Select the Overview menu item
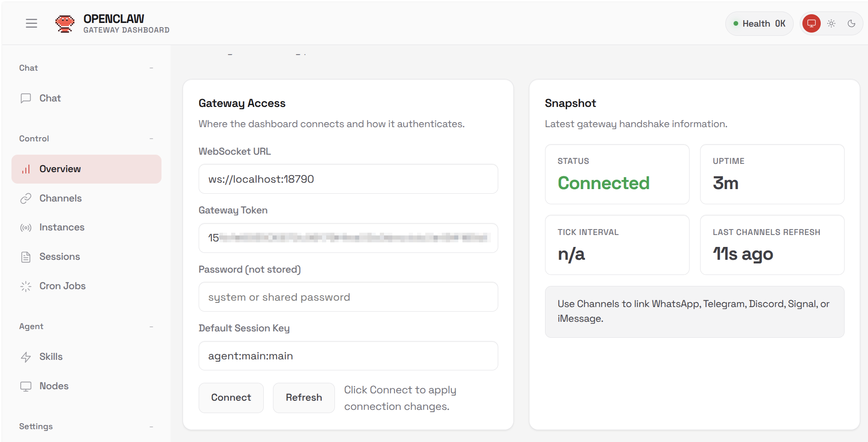 (86, 169)
